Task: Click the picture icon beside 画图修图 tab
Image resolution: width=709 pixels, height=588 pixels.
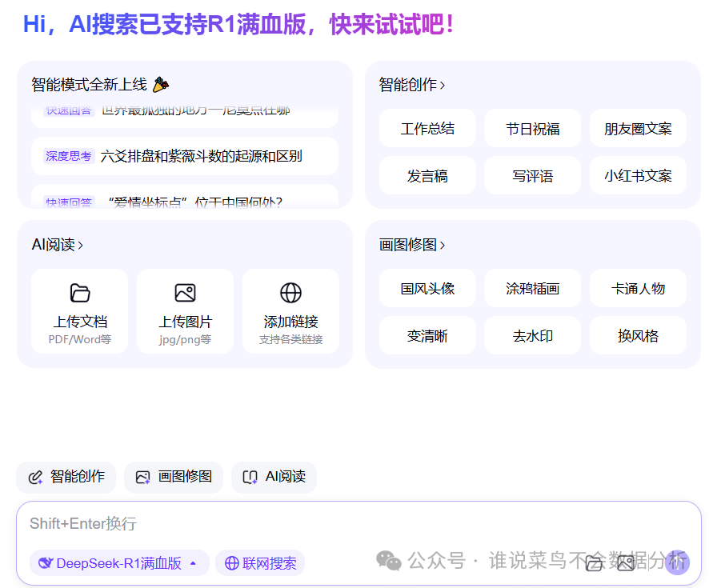Action: point(143,478)
